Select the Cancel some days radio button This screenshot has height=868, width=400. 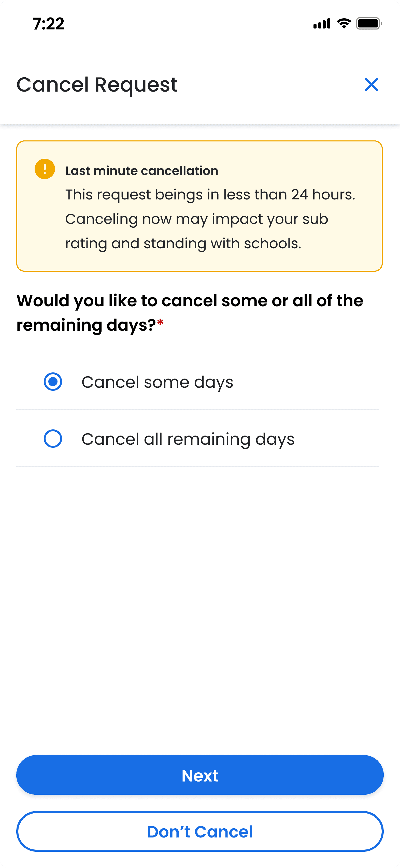53,382
